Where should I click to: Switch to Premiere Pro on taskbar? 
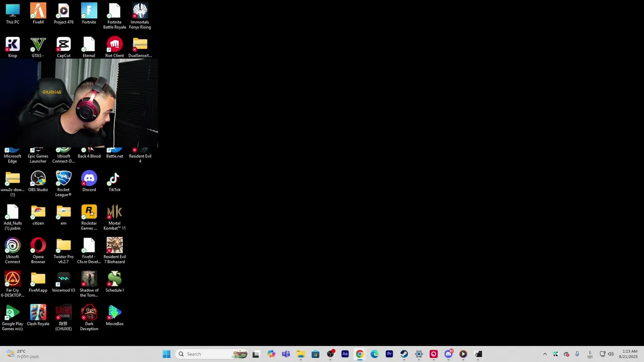[x=389, y=354]
